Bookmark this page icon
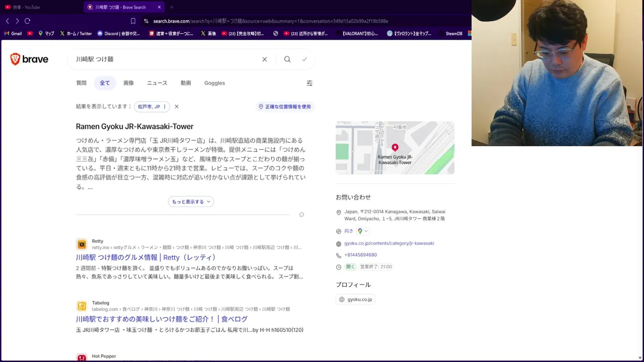644x362 pixels. coord(133,21)
